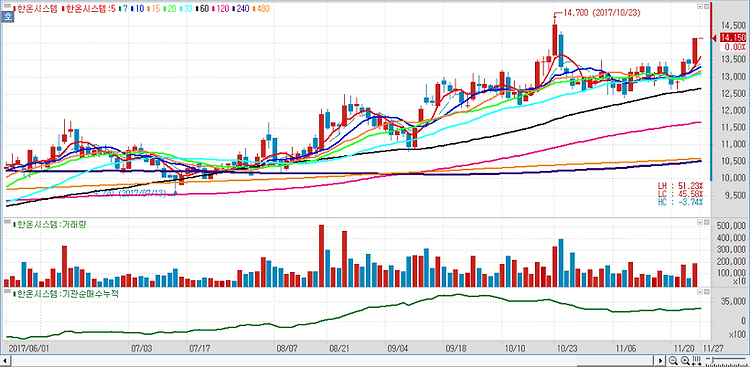
Task: Select the 10-day moving average legend
Action: tap(138, 9)
